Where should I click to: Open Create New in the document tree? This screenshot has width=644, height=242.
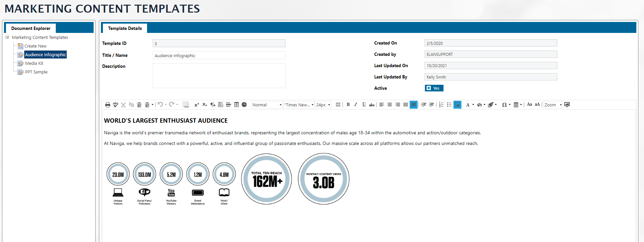pyautogui.click(x=35, y=46)
